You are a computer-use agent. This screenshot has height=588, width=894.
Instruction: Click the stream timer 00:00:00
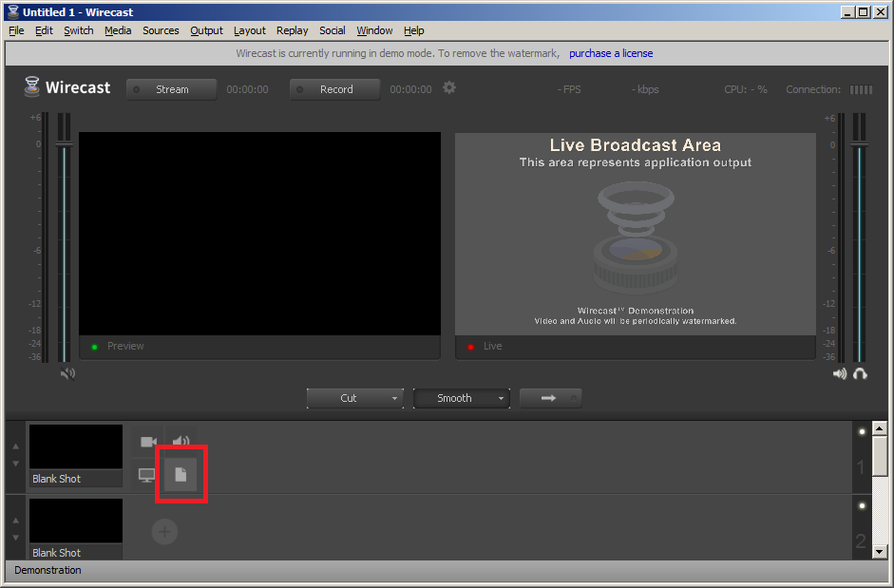pos(247,89)
